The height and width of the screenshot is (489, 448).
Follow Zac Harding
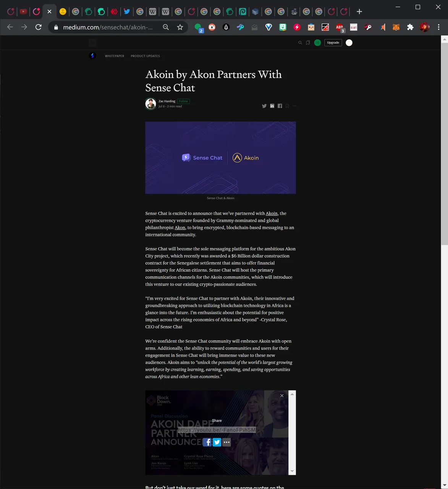point(184,101)
